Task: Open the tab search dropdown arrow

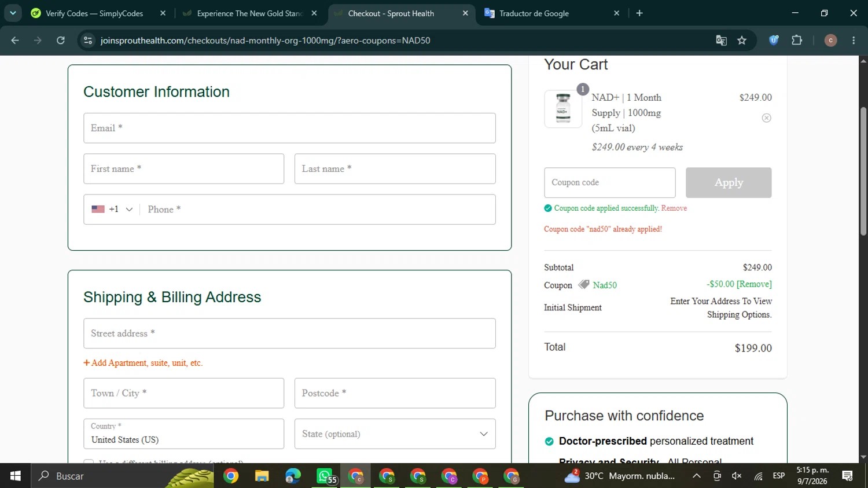Action: tap(13, 13)
